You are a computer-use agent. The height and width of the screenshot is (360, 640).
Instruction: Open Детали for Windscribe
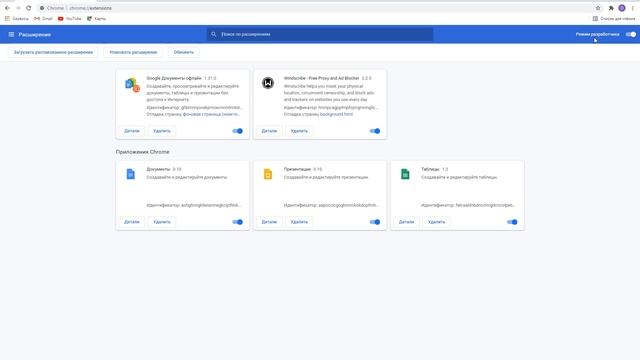coord(269,131)
